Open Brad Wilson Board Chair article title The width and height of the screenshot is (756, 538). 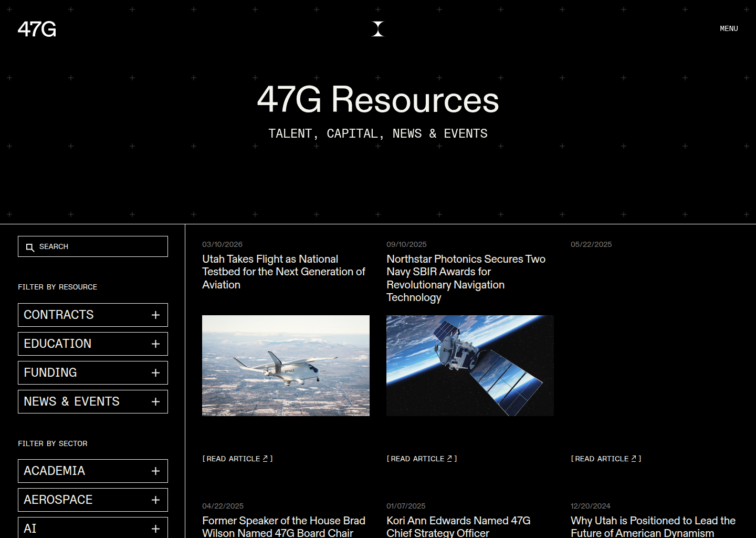point(283,526)
